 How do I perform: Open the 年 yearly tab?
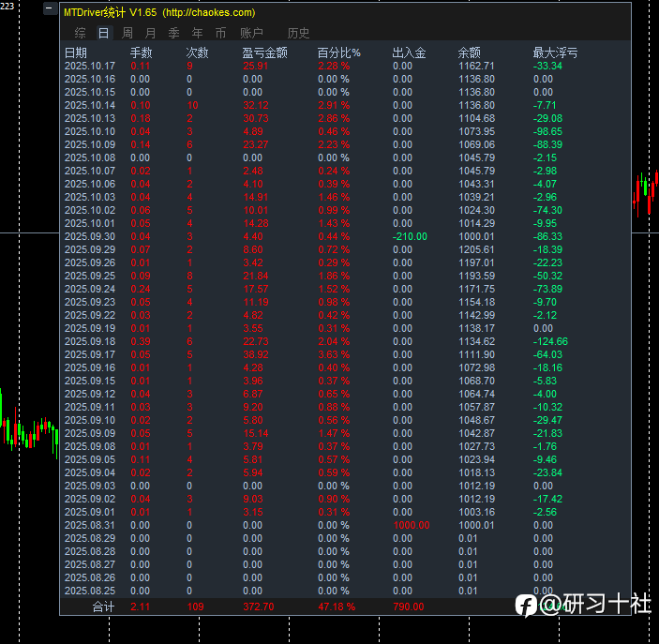pos(197,33)
